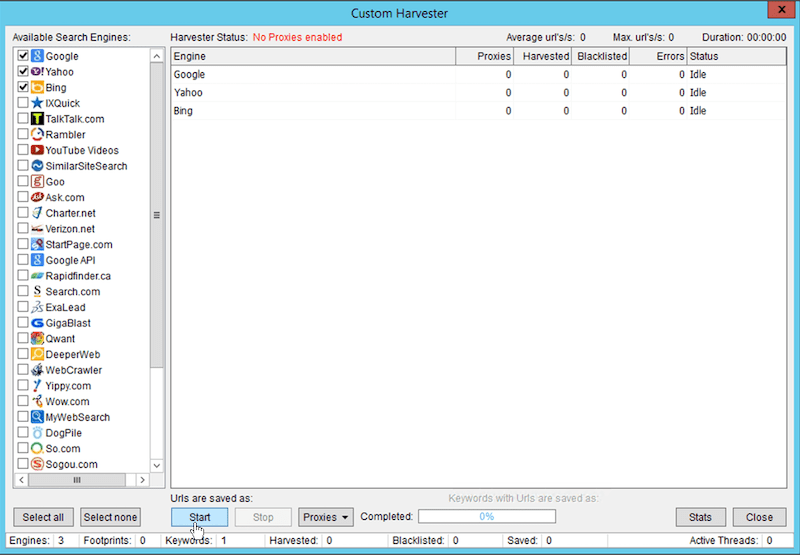
Task: Click the Completed progress bar
Action: click(487, 516)
